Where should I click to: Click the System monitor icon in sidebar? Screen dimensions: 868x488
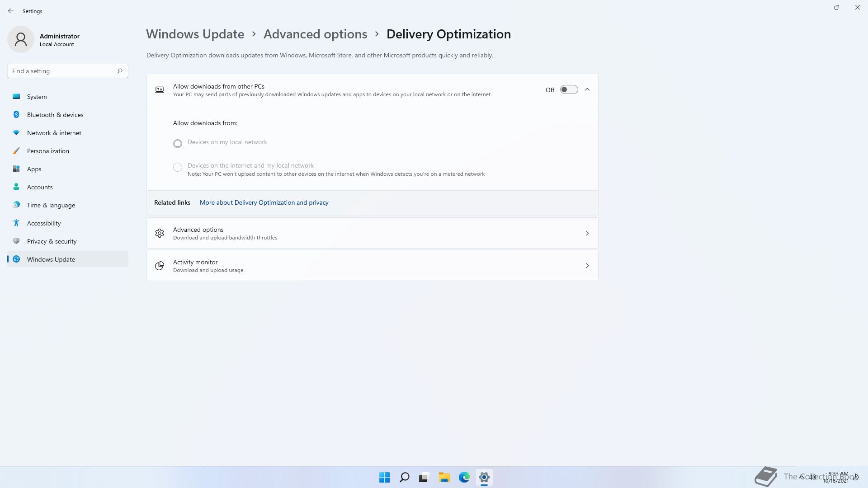[16, 96]
